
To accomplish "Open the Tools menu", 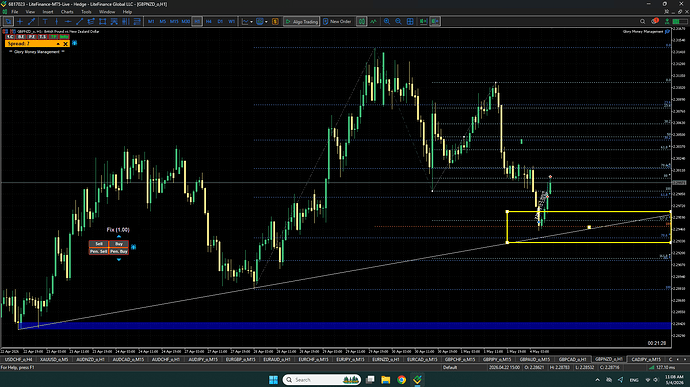I will pyautogui.click(x=86, y=12).
